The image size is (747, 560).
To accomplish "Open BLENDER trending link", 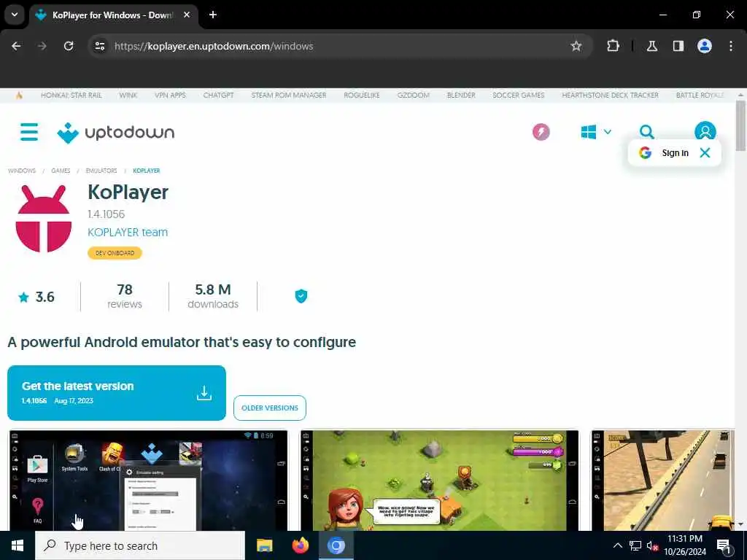I will [x=461, y=96].
